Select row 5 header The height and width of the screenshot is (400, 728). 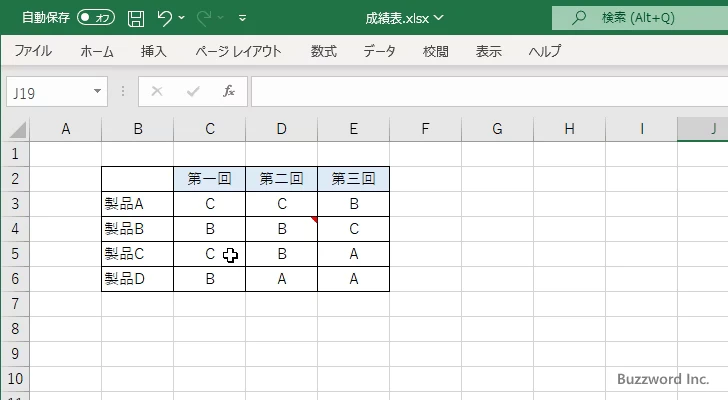point(15,254)
